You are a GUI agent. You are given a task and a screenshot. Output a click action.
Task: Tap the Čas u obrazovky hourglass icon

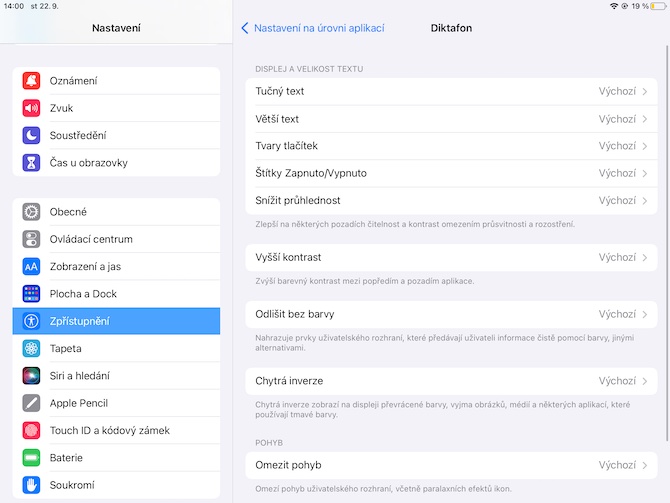[x=31, y=162]
